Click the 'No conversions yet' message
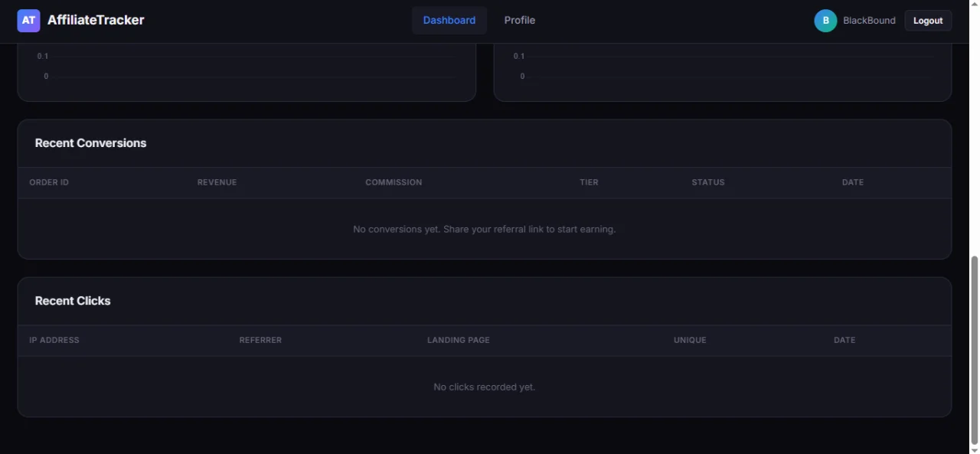 [x=484, y=229]
